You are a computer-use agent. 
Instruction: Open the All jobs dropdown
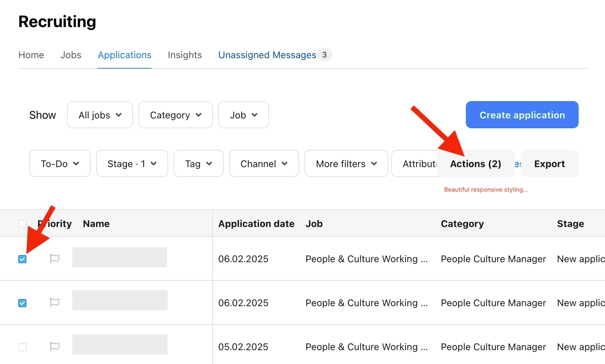pyautogui.click(x=100, y=115)
